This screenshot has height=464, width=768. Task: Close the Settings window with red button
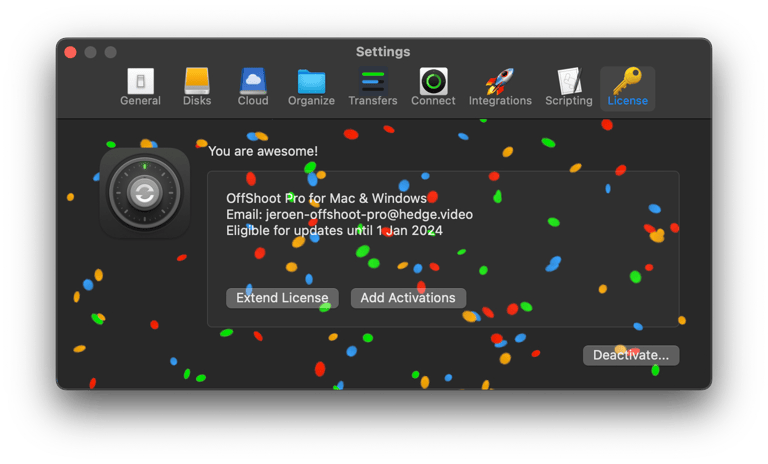71,52
